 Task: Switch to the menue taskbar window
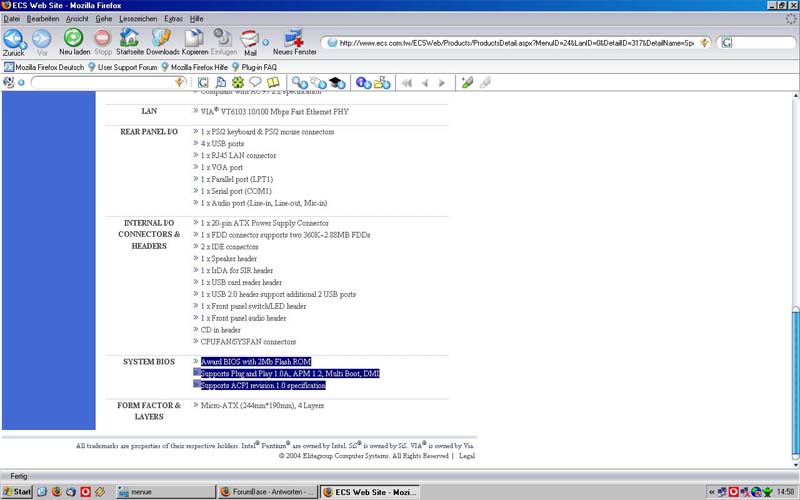tap(165, 492)
